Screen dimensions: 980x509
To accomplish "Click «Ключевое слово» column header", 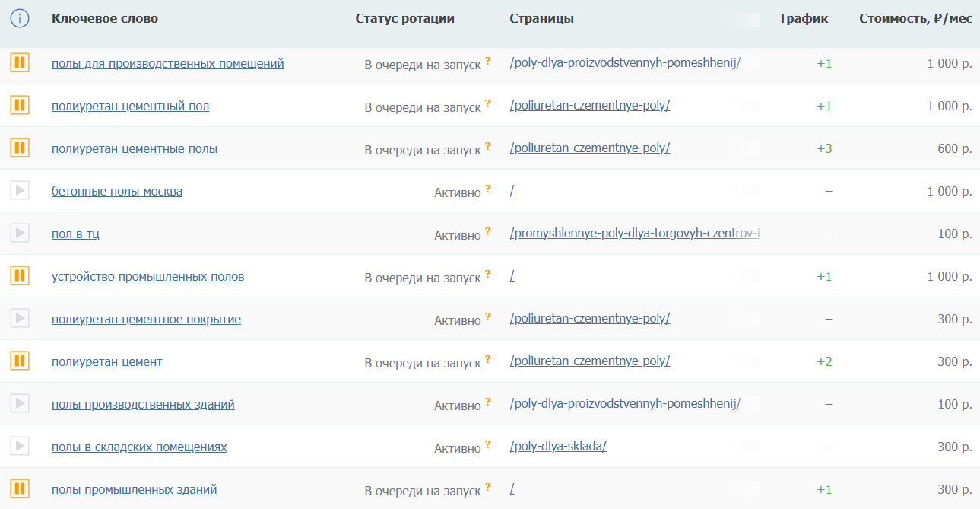I will click(x=105, y=18).
